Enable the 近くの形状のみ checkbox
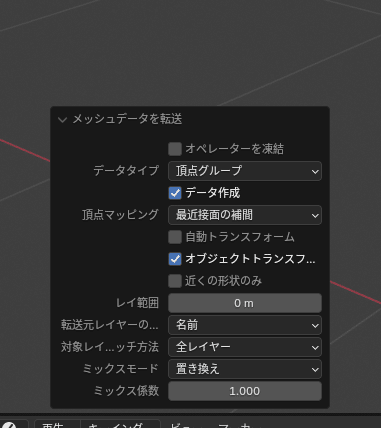The height and width of the screenshot is (428, 381). pyautogui.click(x=175, y=281)
